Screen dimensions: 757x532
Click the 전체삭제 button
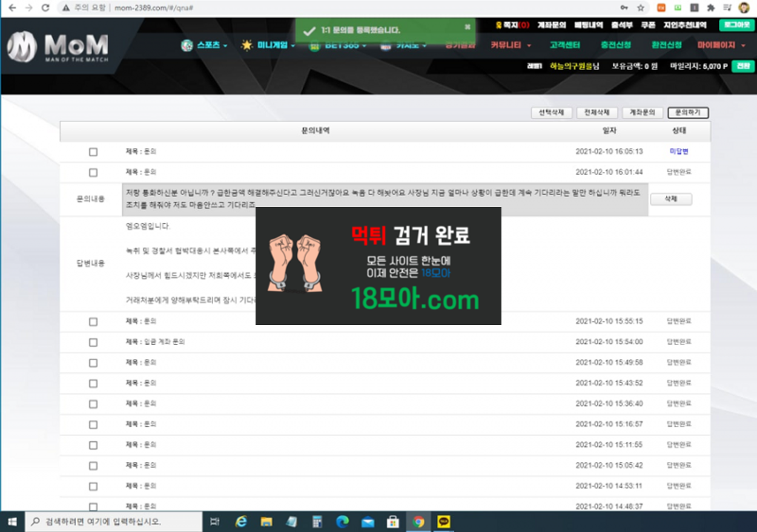coord(597,113)
